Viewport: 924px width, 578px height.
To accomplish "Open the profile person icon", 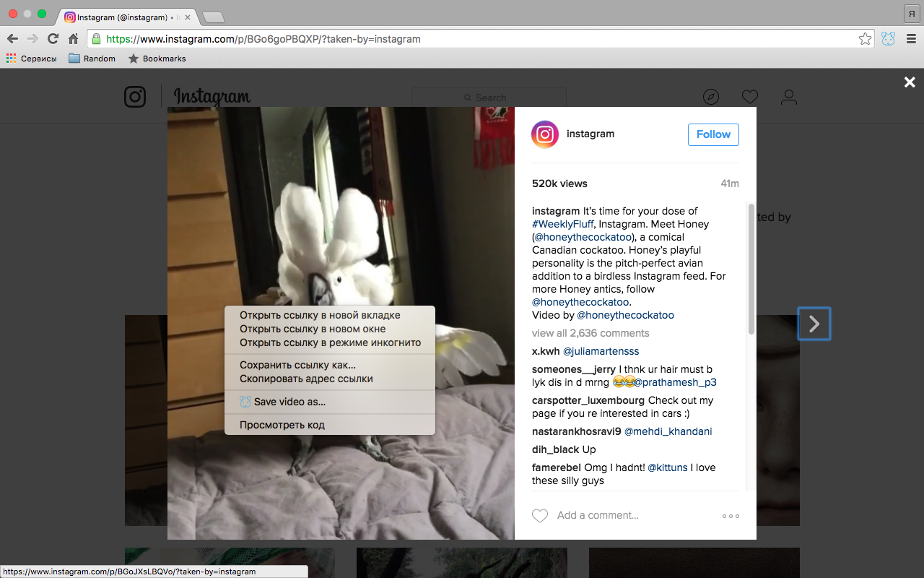I will click(x=789, y=97).
